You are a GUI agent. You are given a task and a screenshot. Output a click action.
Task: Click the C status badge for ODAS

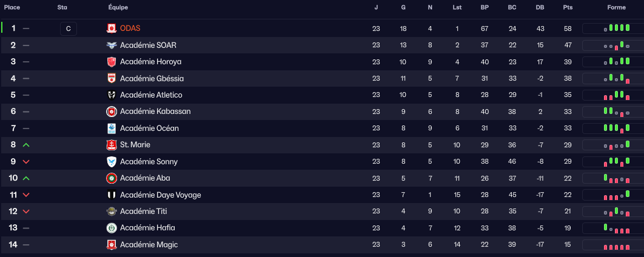click(69, 28)
